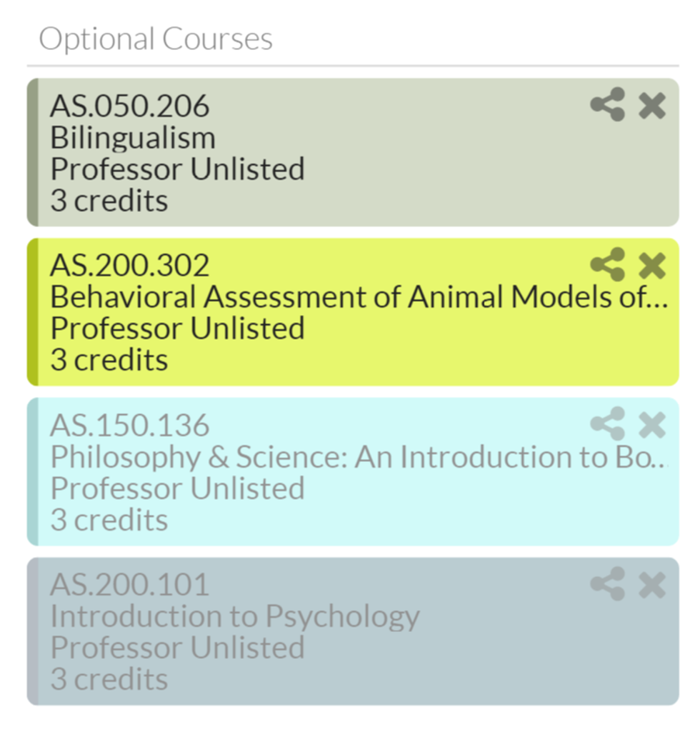This screenshot has width=700, height=737.
Task: Select the AS.200.302 course code
Action: [130, 266]
